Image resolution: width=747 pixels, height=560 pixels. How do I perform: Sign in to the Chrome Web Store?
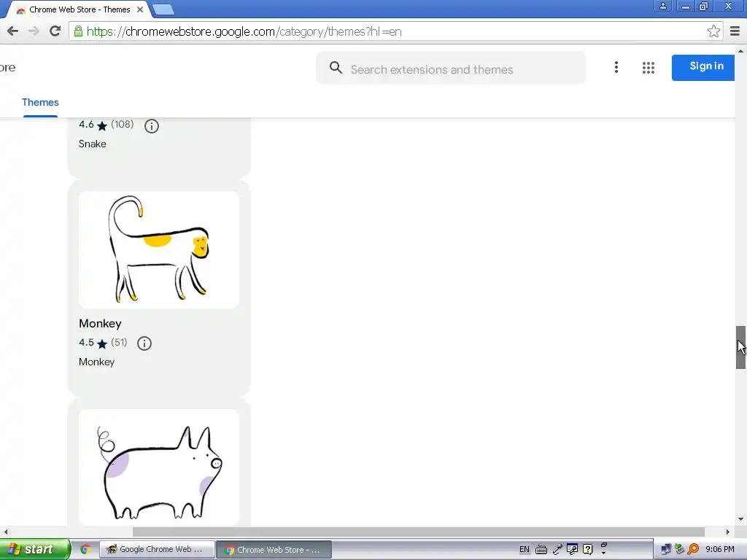pos(703,67)
